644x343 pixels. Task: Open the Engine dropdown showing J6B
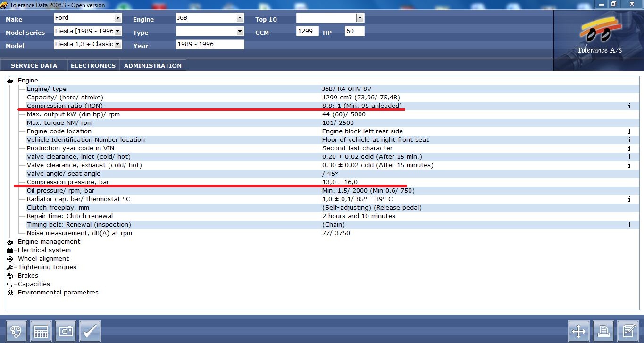240,18
